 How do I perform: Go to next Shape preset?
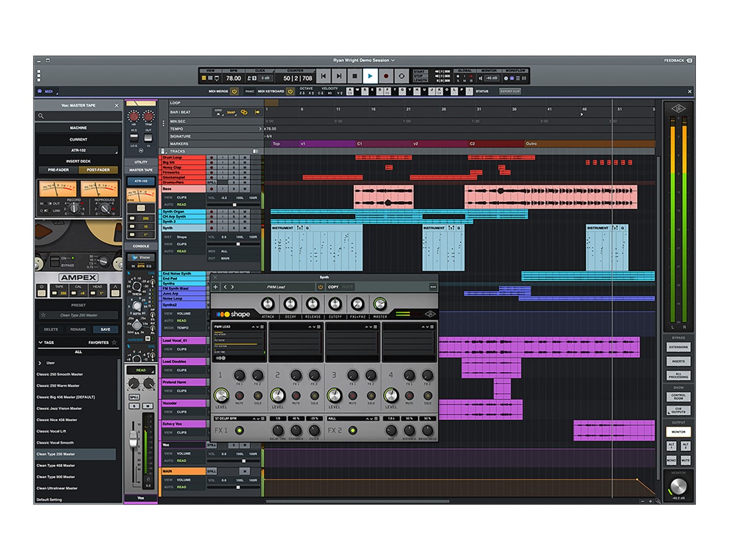[233, 287]
